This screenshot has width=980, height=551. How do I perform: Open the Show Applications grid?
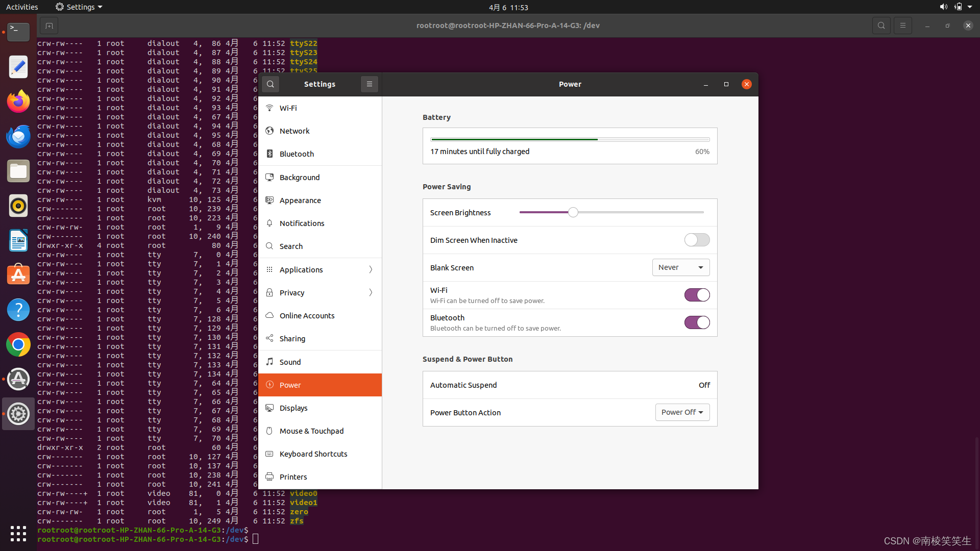click(x=18, y=533)
